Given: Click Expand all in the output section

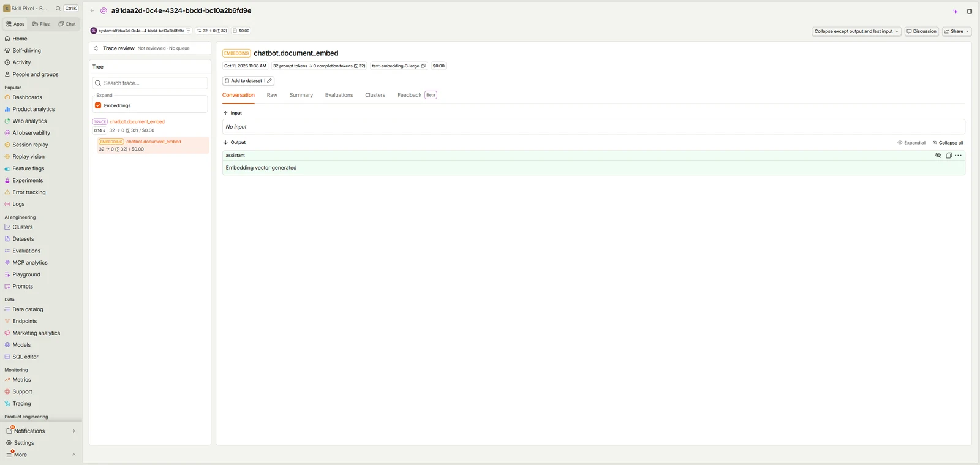Looking at the screenshot, I should click(x=912, y=143).
